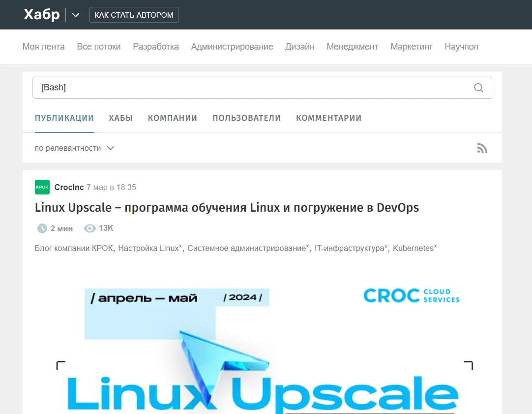532x414 pixels.
Task: Open the Linux Upscale article title
Action: (227, 208)
